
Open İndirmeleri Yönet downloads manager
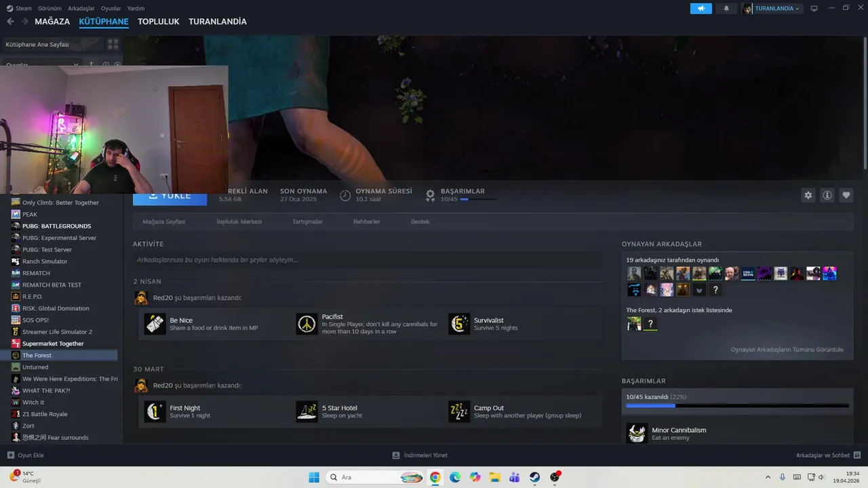click(420, 455)
